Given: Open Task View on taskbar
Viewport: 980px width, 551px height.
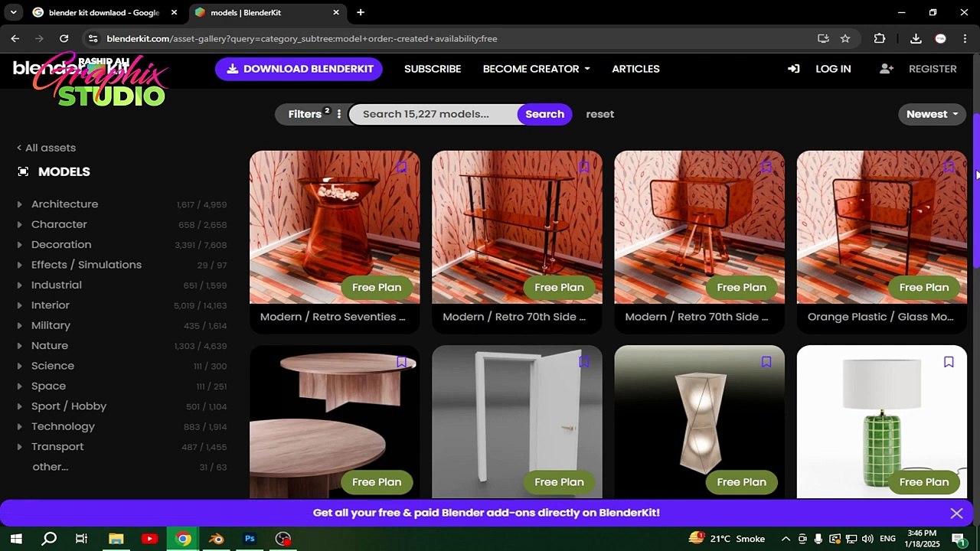Looking at the screenshot, I should (82, 539).
